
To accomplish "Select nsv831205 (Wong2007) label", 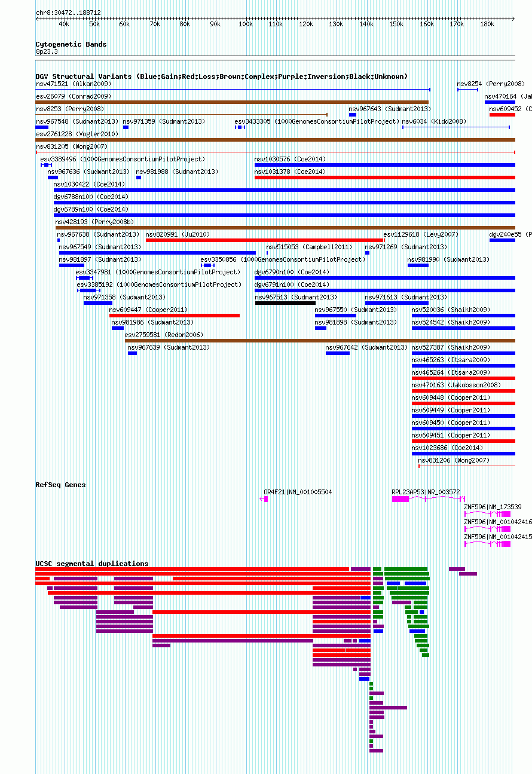I will click(72, 147).
